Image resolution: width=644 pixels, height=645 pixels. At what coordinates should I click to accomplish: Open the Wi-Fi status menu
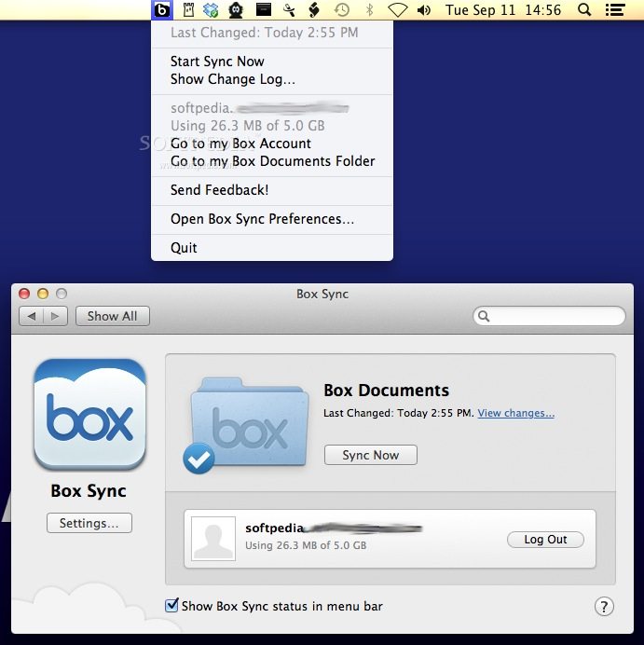point(397,10)
